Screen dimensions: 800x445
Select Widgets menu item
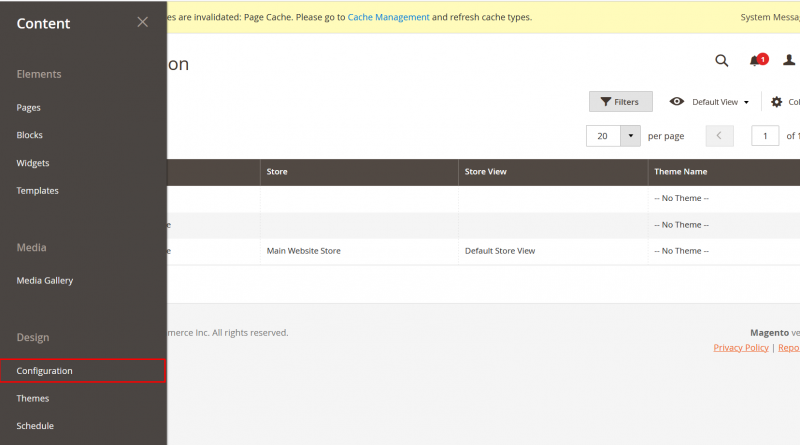33,163
